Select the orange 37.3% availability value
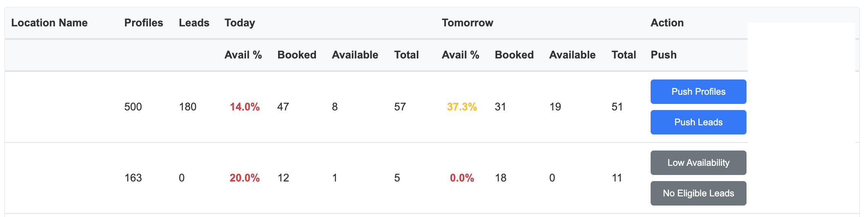 click(x=462, y=107)
